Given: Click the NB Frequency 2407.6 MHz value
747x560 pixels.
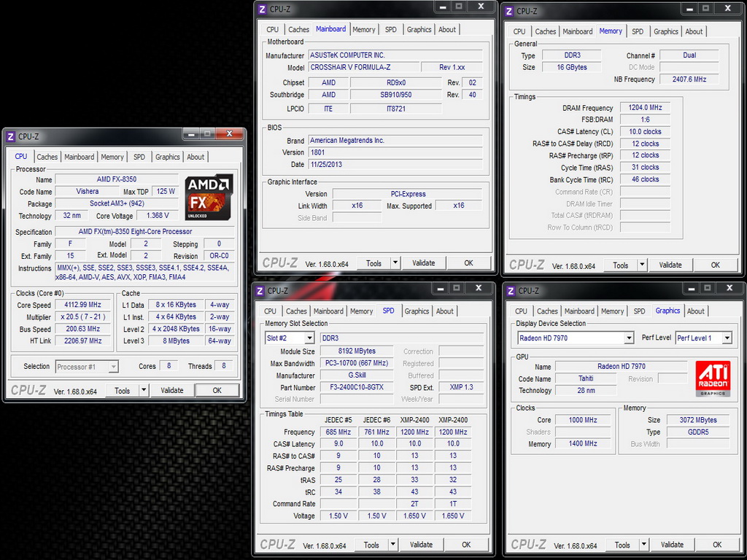Looking at the screenshot, I should pyautogui.click(x=689, y=79).
